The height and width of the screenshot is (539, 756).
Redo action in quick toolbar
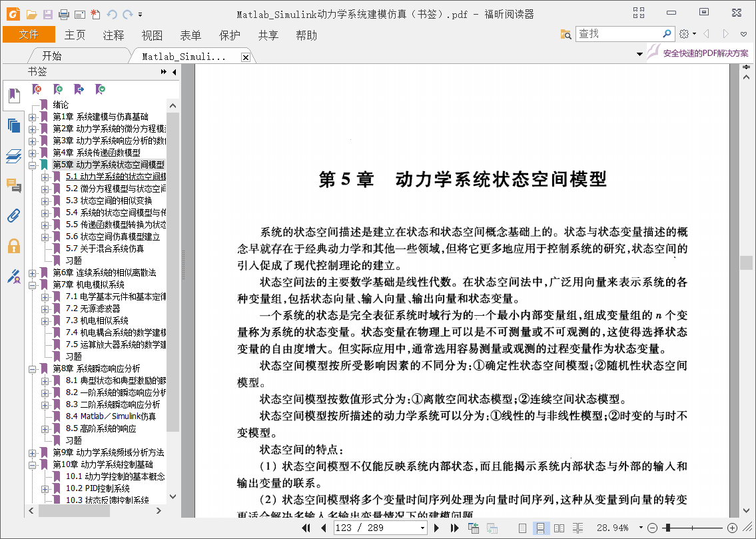128,15
